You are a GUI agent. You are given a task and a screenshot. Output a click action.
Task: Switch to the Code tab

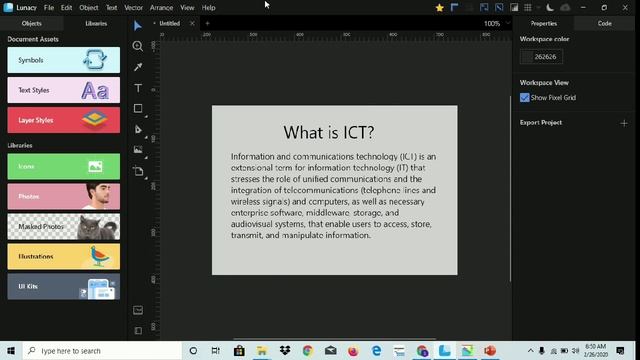coord(604,23)
